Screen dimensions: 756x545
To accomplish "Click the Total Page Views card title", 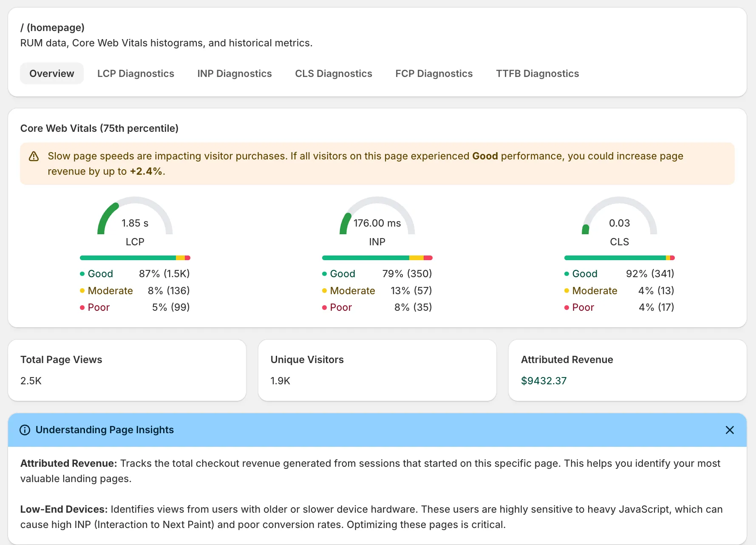I will tap(61, 360).
